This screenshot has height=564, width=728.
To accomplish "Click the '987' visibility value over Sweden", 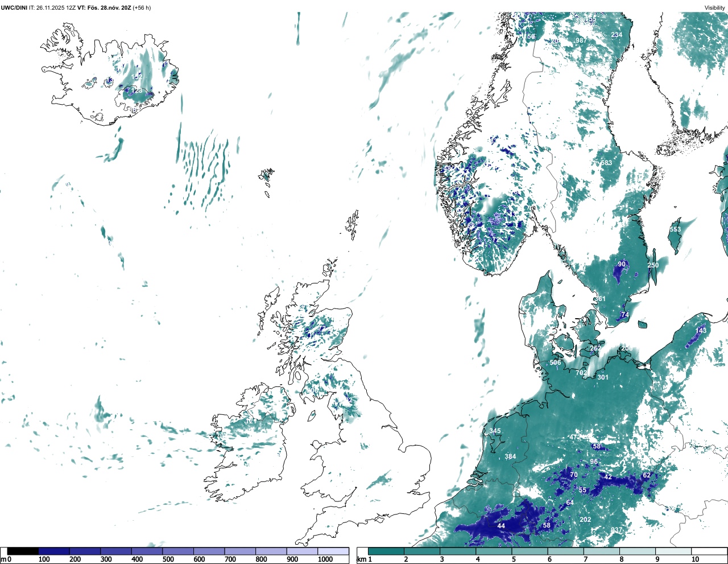I will 581,40.
